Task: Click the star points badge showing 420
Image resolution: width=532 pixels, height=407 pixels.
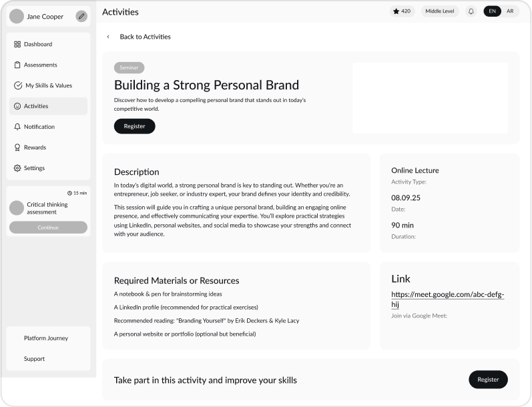Action: click(402, 11)
